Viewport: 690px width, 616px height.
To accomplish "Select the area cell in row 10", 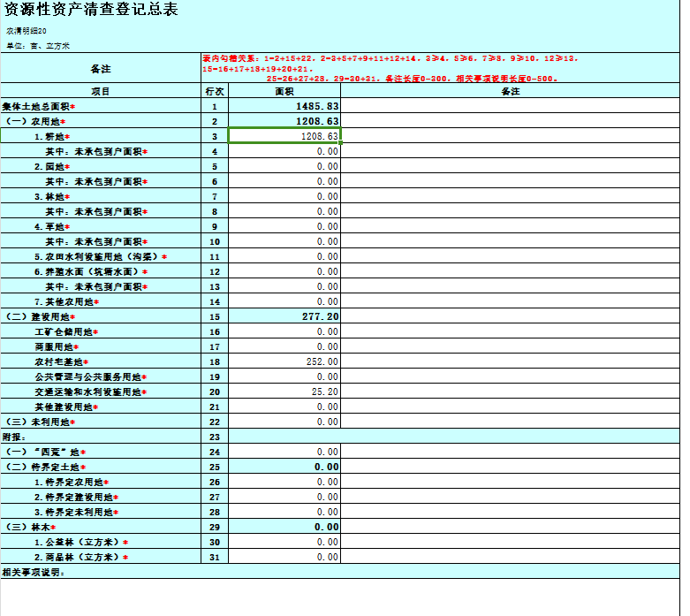I will [284, 241].
